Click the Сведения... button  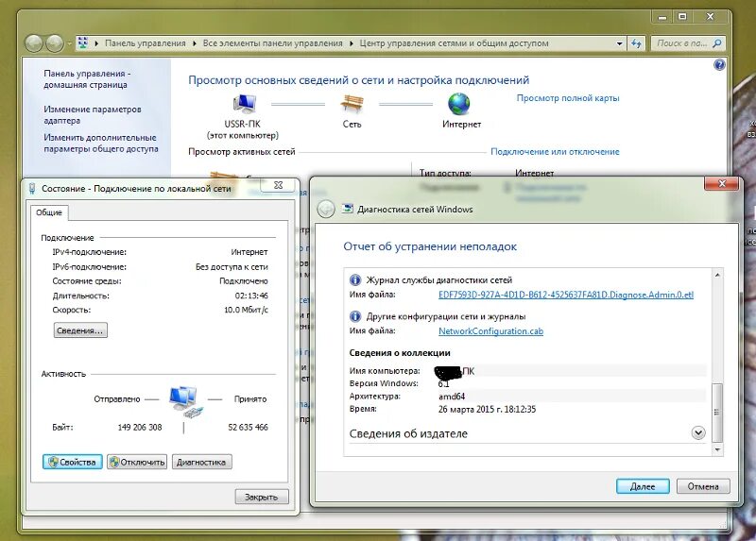80,330
